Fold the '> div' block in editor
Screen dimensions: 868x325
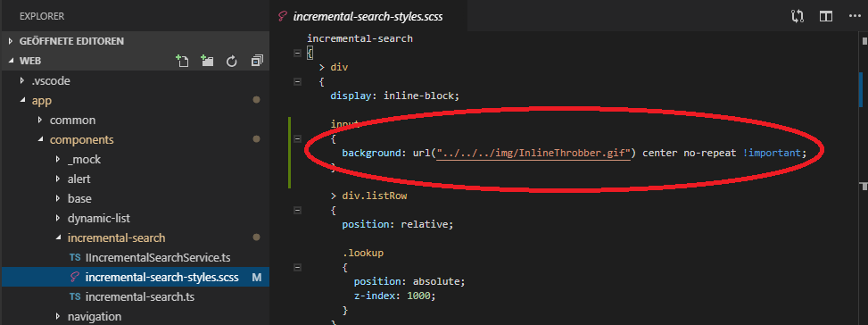pyautogui.click(x=297, y=82)
